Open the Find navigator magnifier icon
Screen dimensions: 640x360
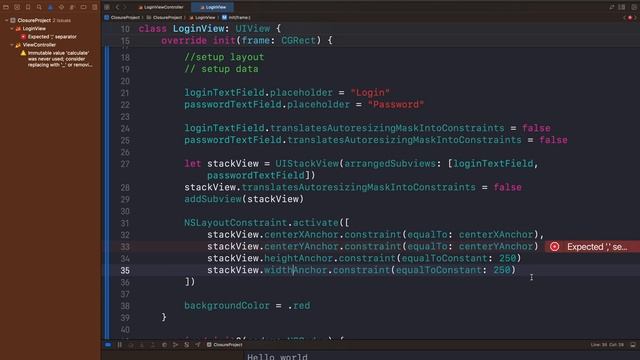tap(39, 7)
